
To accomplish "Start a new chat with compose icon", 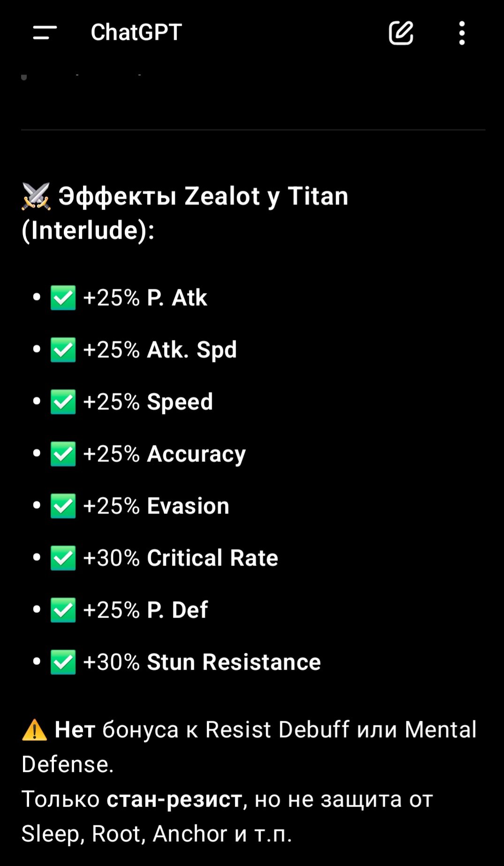I will click(x=401, y=33).
